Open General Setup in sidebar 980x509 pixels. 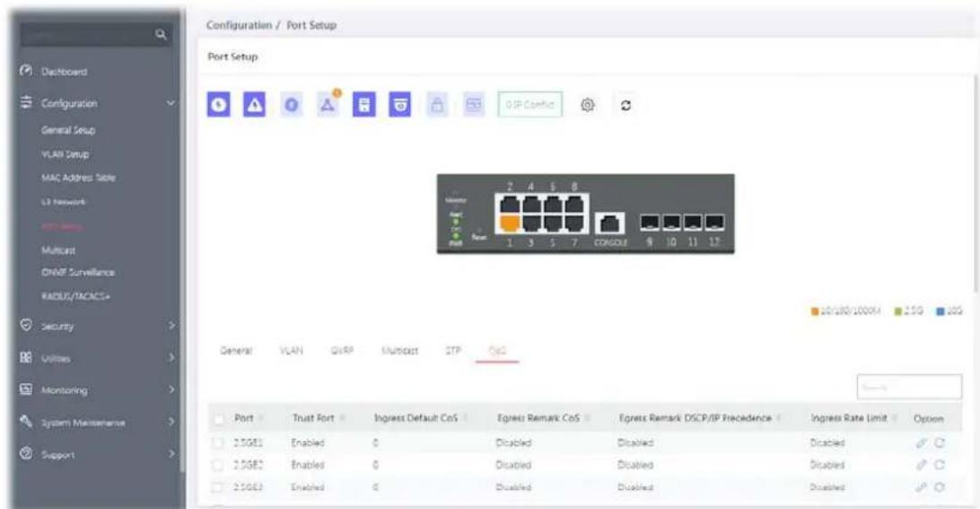click(68, 130)
